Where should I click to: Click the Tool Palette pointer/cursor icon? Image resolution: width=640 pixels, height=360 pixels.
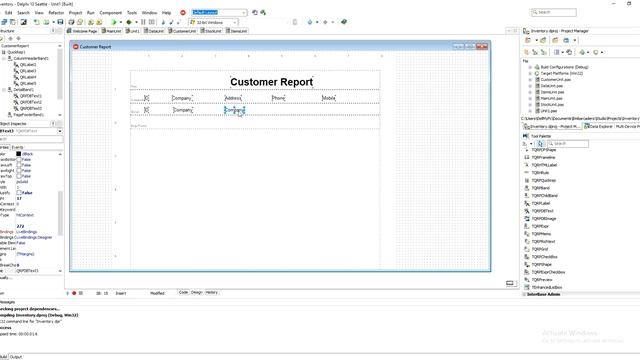point(540,144)
